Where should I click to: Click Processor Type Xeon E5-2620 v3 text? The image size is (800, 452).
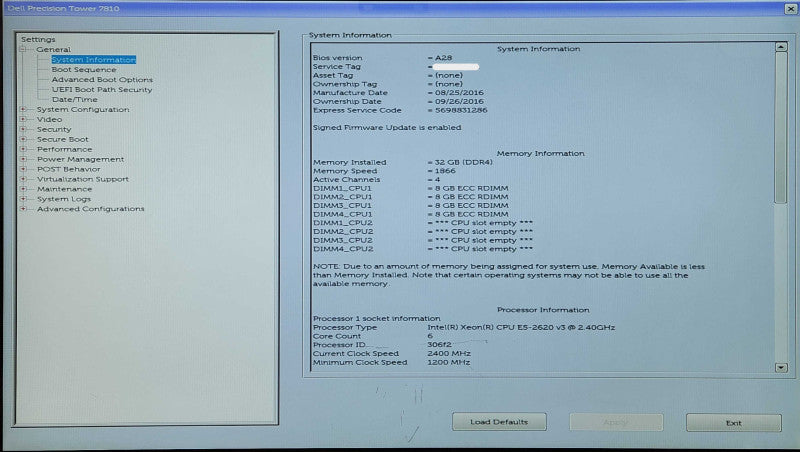pos(521,327)
